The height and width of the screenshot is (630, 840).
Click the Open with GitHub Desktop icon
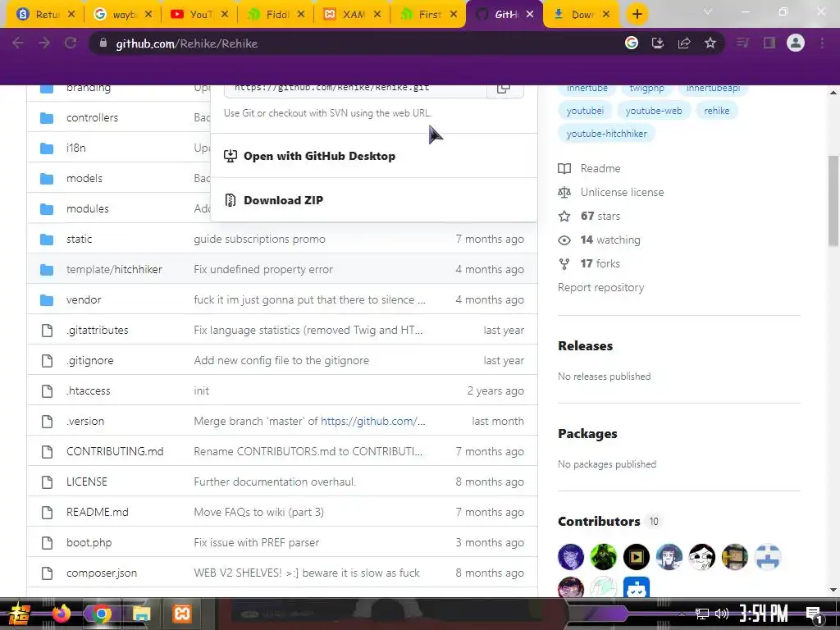[x=231, y=156]
